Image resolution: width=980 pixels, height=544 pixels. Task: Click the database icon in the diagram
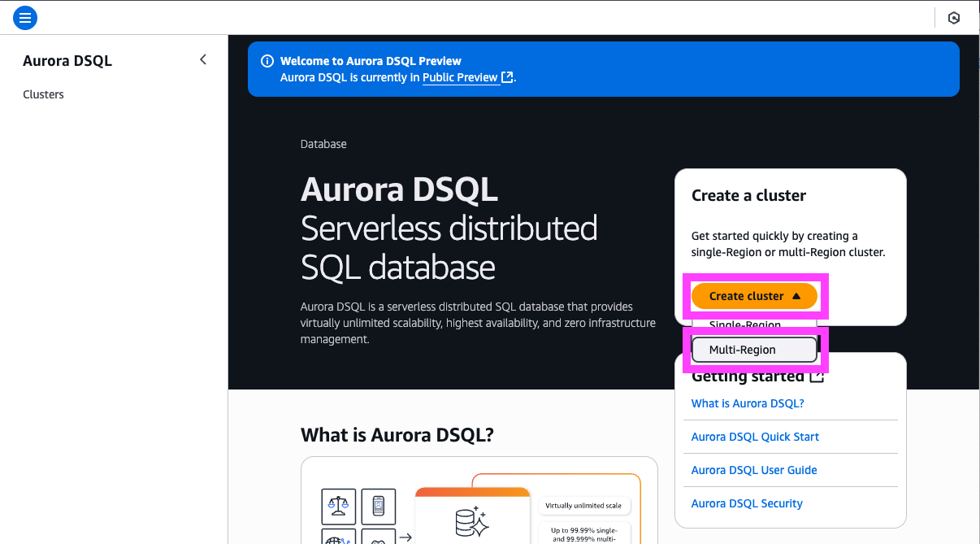(x=471, y=521)
